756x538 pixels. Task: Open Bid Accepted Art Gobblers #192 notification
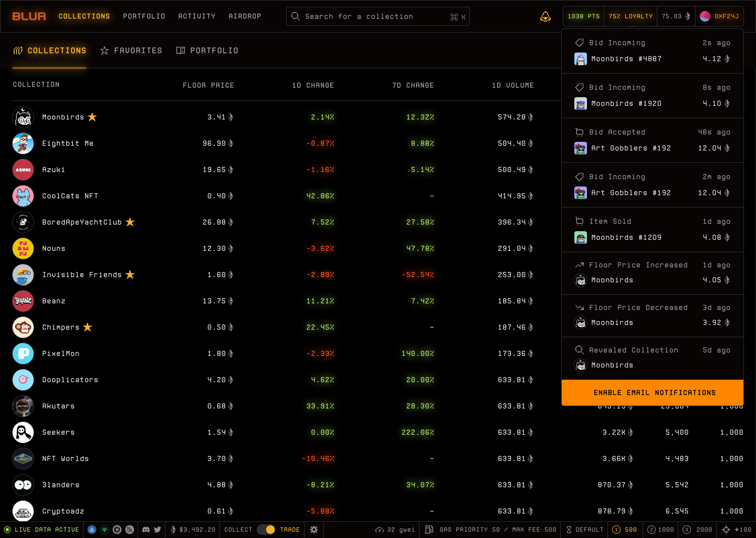(652, 140)
